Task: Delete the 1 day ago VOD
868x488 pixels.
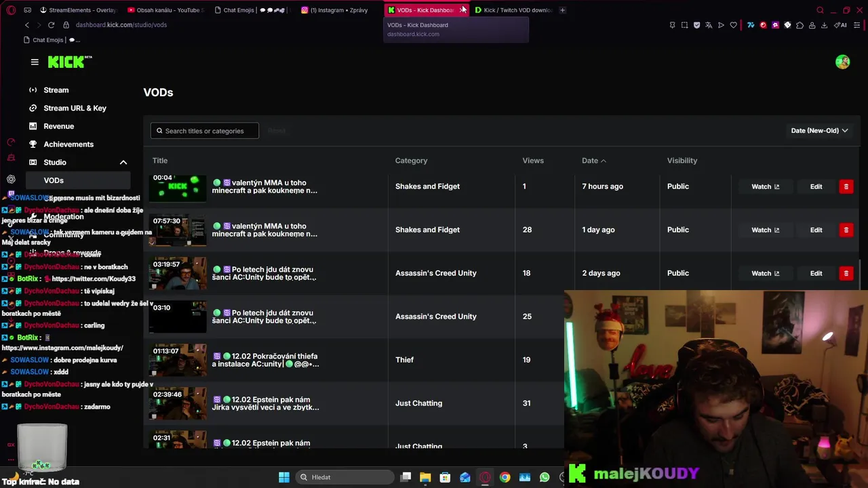Action: (x=846, y=230)
